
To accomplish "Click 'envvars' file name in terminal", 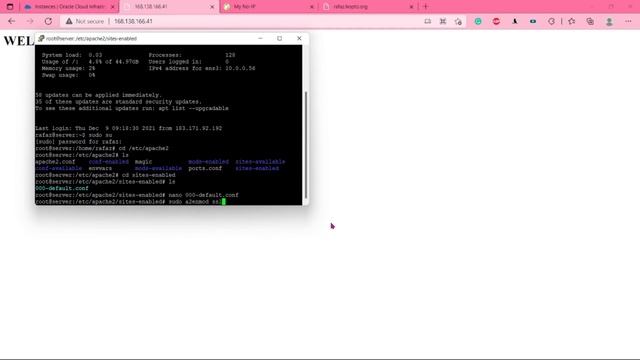I will 100,169.
